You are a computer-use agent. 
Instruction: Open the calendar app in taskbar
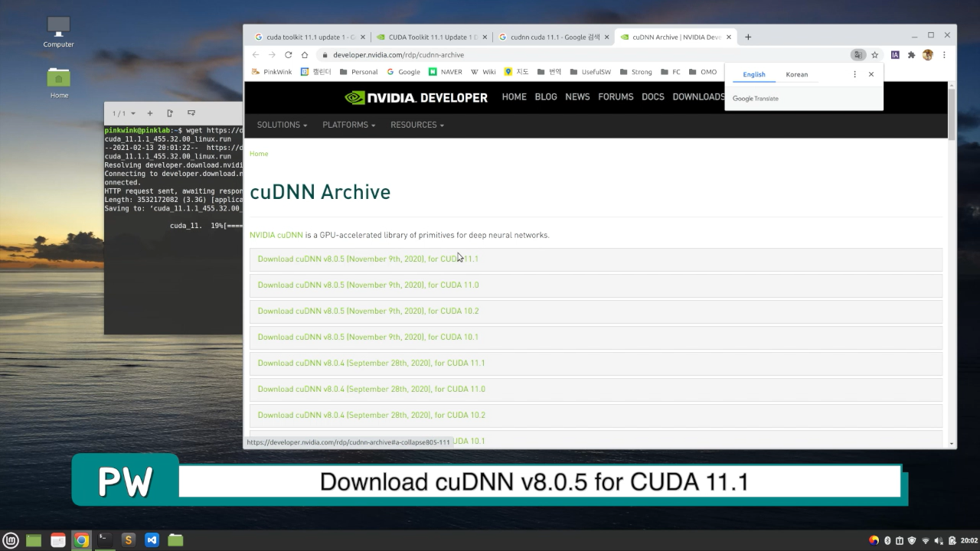coord(58,540)
